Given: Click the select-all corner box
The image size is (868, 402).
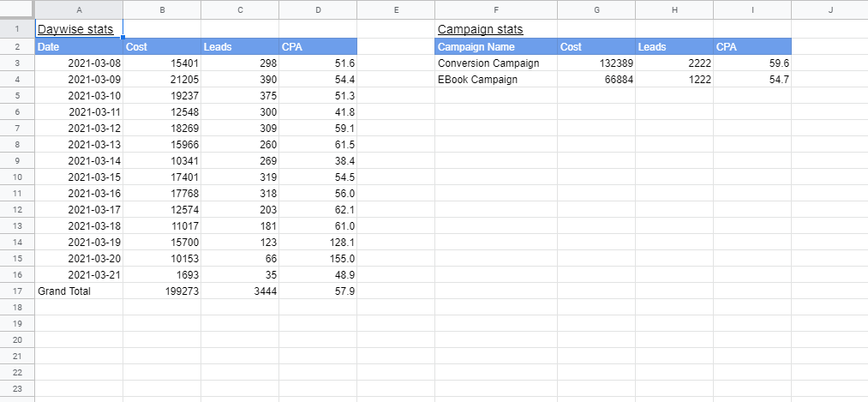Looking at the screenshot, I should click(17, 9).
